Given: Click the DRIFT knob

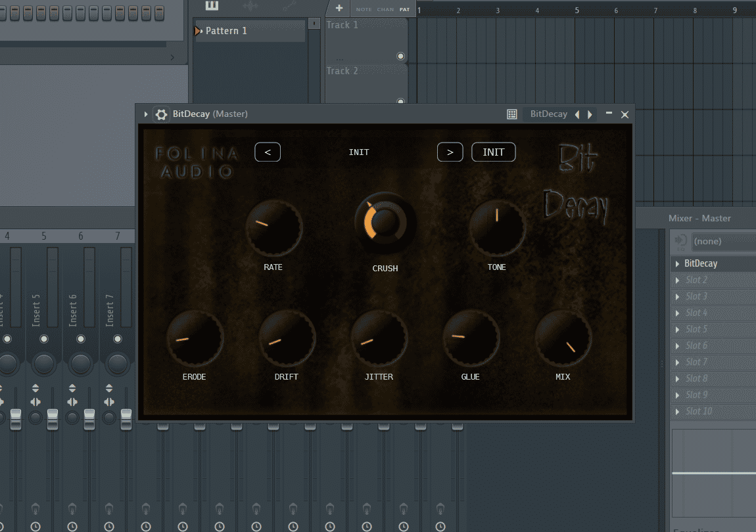Looking at the screenshot, I should (x=287, y=338).
